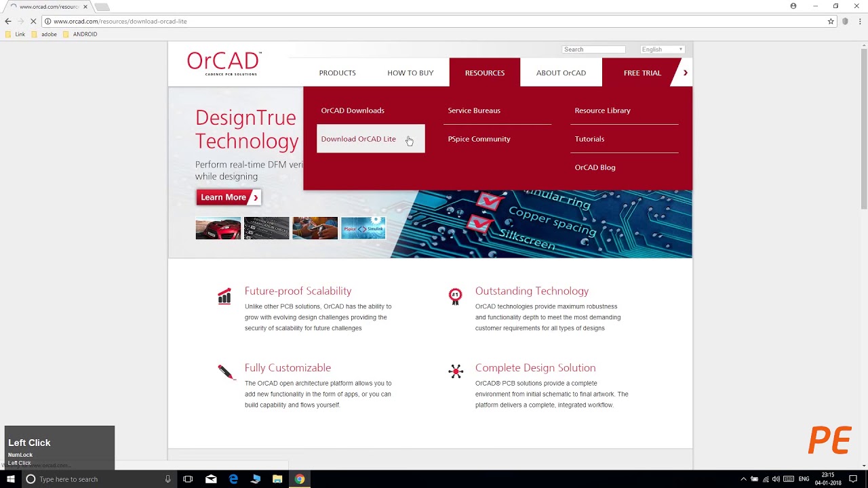
Task: Open the Fully Customizable heading link
Action: point(288,367)
